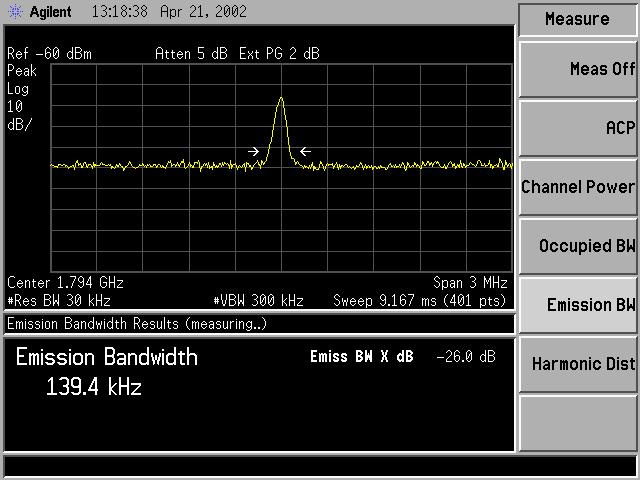This screenshot has width=640, height=480.
Task: Click the VBW 300 kHz setting
Action: (x=259, y=300)
